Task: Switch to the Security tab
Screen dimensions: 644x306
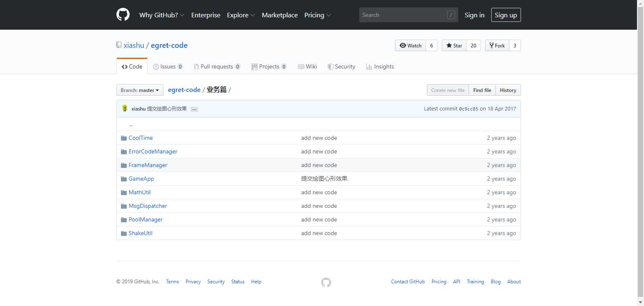Action: click(341, 66)
